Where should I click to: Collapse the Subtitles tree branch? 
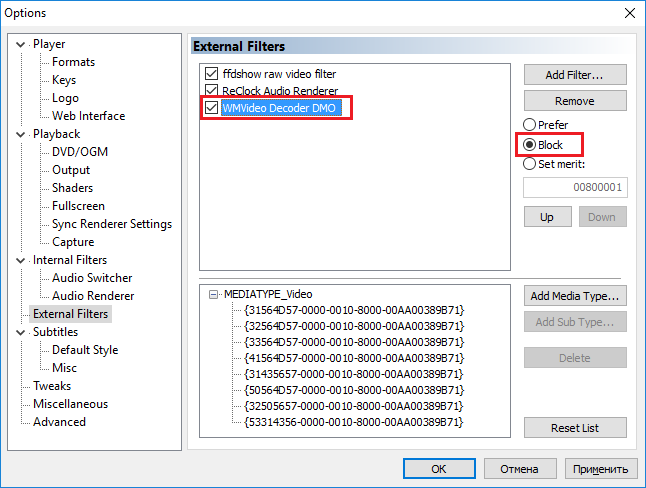tap(22, 332)
